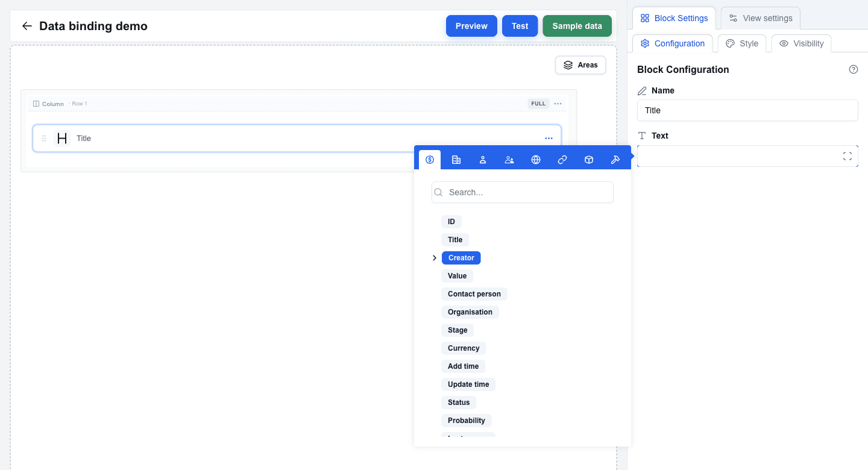Open the globe data tab
Viewport: 868px width, 470px height.
[536, 160]
